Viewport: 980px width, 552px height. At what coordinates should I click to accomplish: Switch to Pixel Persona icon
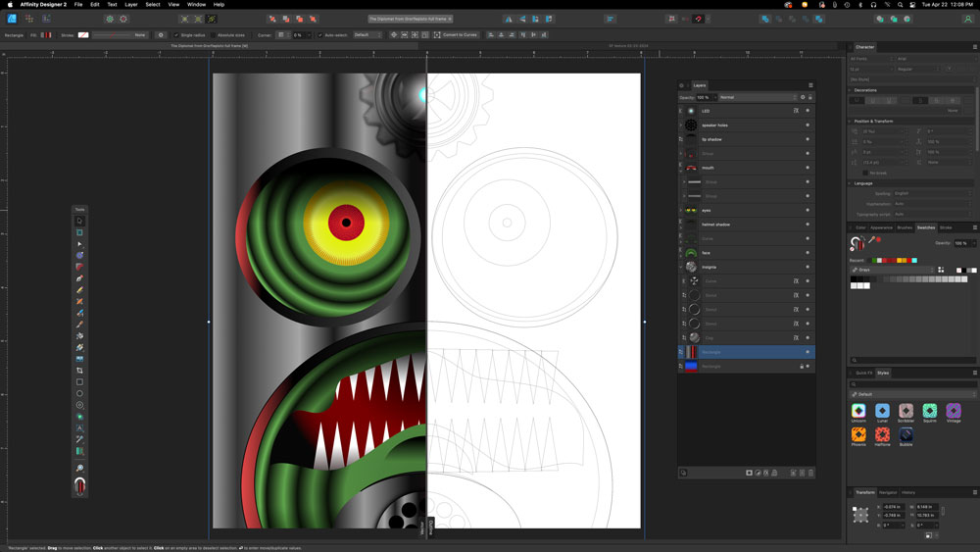click(x=29, y=19)
